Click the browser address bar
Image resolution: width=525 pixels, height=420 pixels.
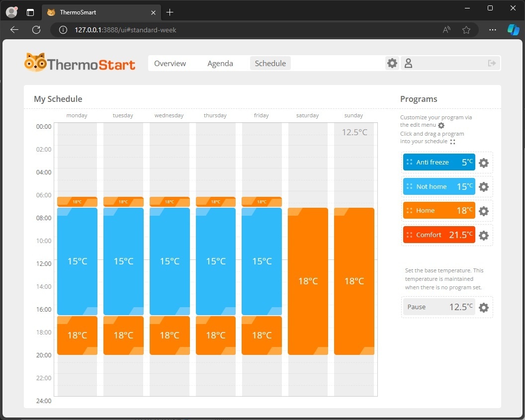tap(199, 30)
